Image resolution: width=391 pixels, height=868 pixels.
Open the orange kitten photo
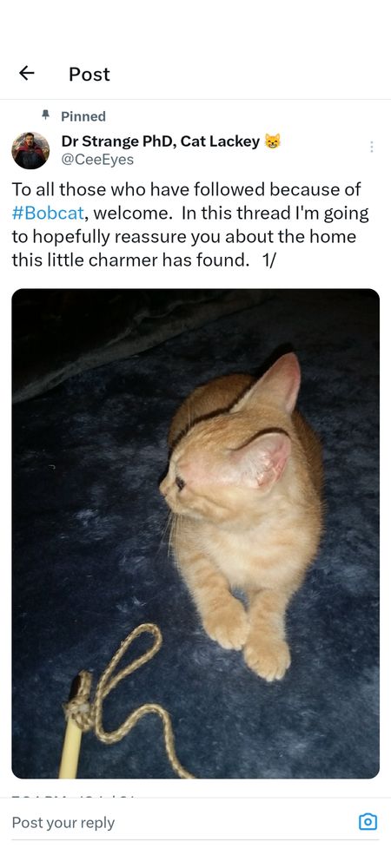pos(195,534)
